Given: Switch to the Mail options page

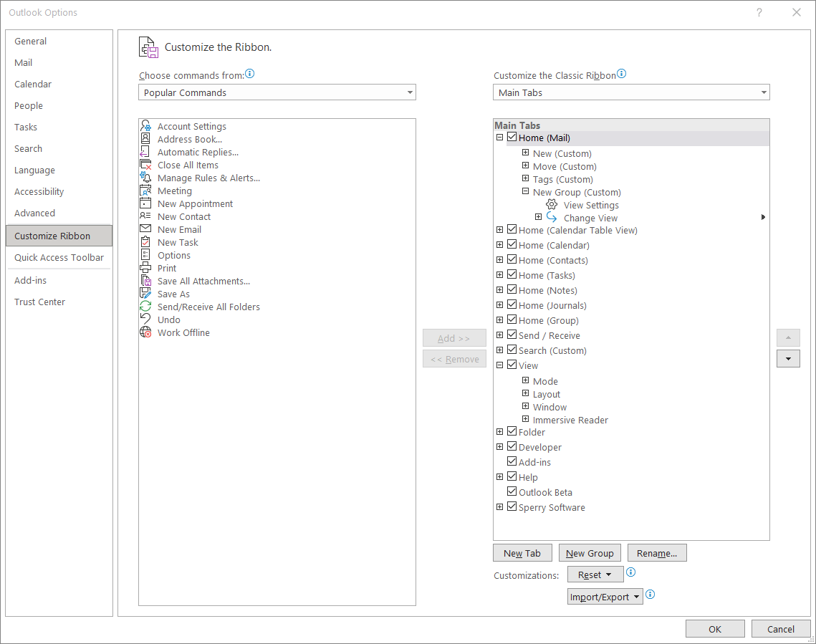Looking at the screenshot, I should click(x=59, y=62).
